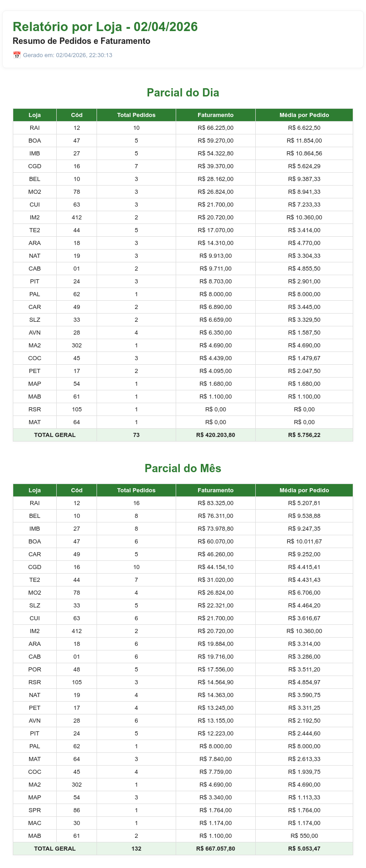Click 'Loja' column header in monthly table
366x868 pixels.
(x=35, y=490)
